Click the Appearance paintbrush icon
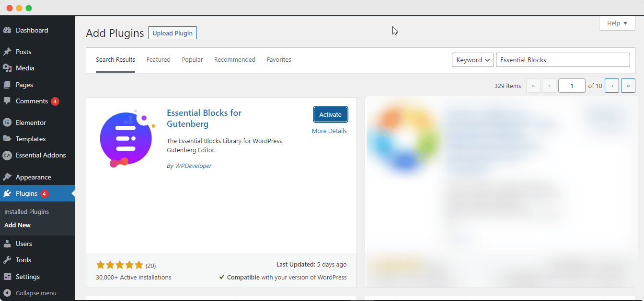The image size is (644, 301). 7,177
